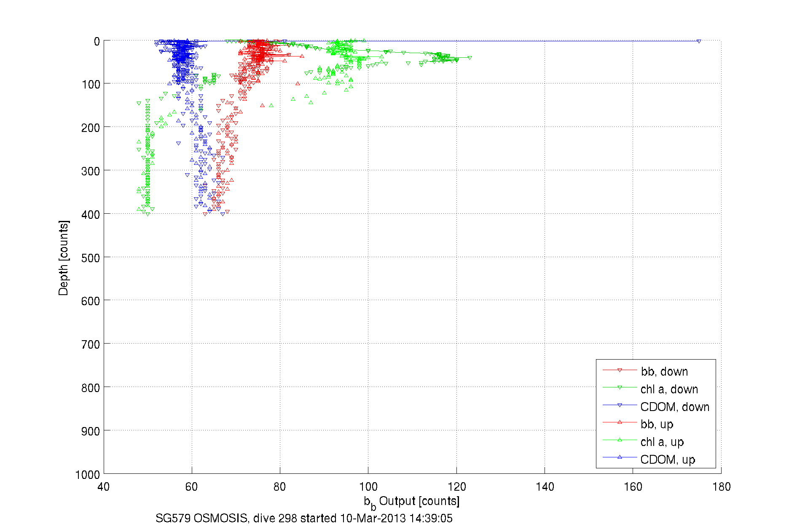Click x-axis tick label 40
This screenshot has width=797, height=532.
point(104,487)
